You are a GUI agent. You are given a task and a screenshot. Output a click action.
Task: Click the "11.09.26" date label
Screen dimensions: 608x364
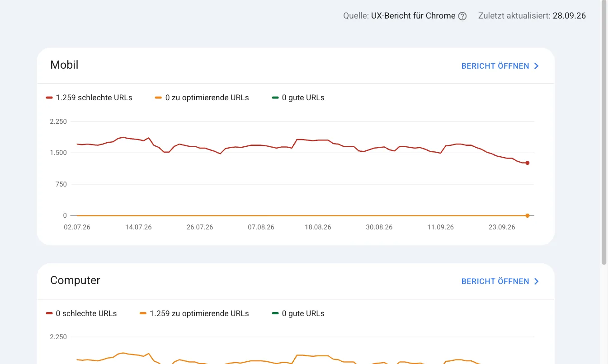coord(441,227)
